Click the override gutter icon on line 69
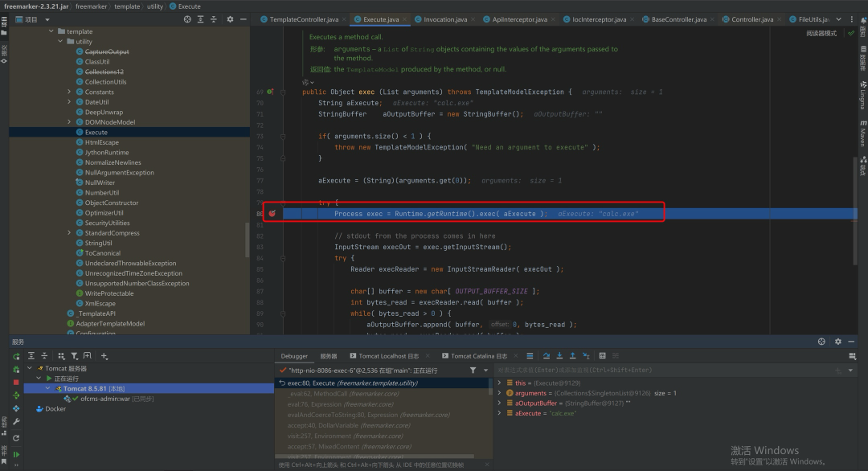868x471 pixels. pyautogui.click(x=270, y=92)
